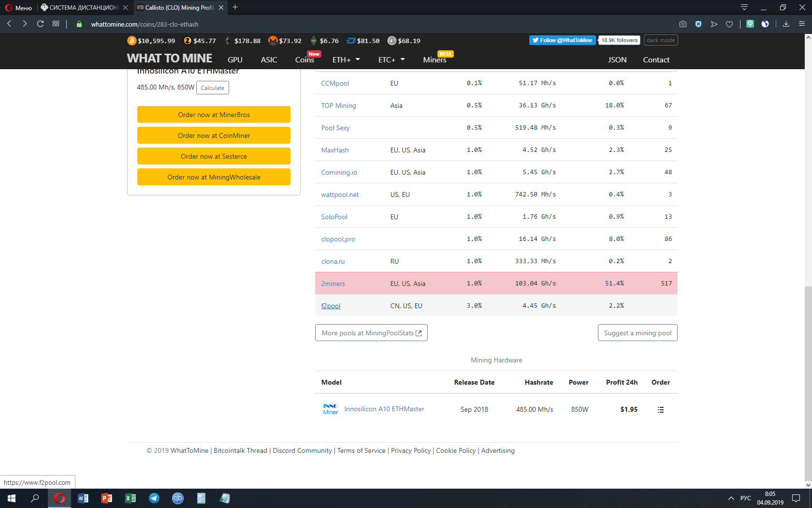Open the ASIC menu item

click(269, 60)
